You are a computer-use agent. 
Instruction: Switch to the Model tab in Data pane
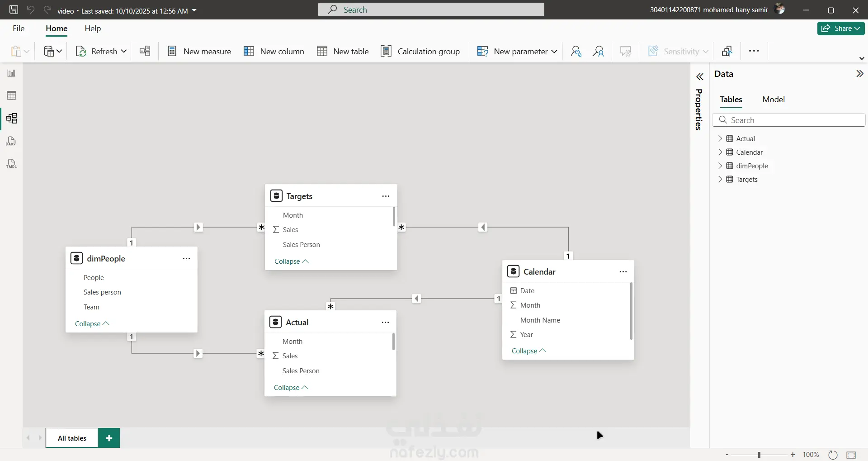(773, 100)
